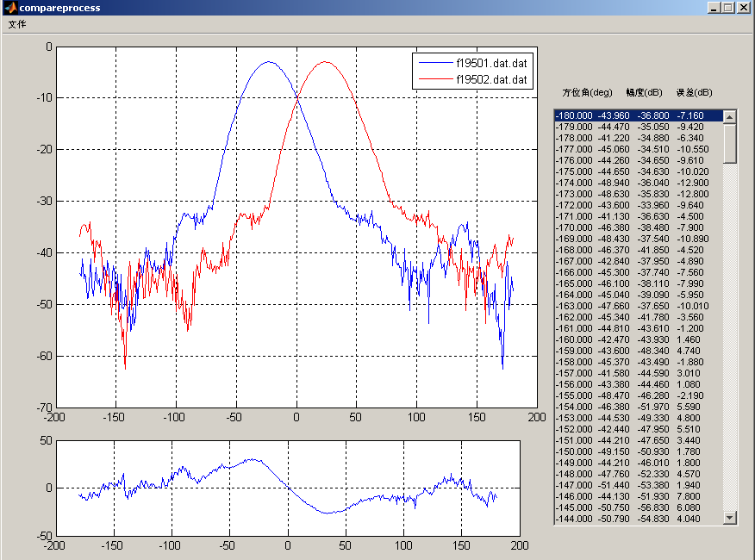The image size is (755, 560).
Task: Select the row starting with -167.000
Action: pos(639,261)
